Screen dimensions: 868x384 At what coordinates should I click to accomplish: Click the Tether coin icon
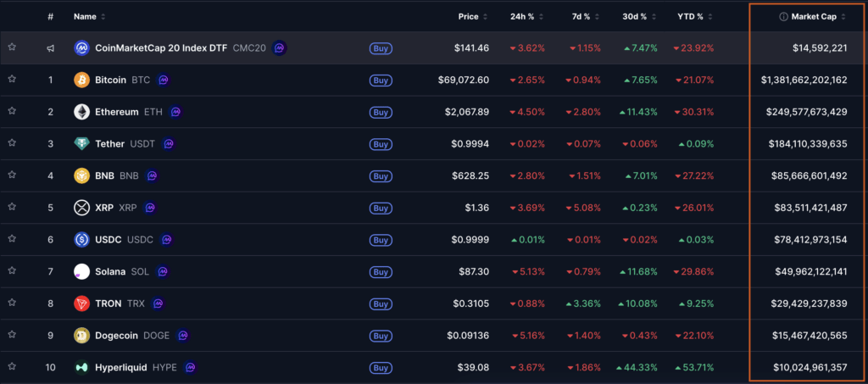pos(81,144)
